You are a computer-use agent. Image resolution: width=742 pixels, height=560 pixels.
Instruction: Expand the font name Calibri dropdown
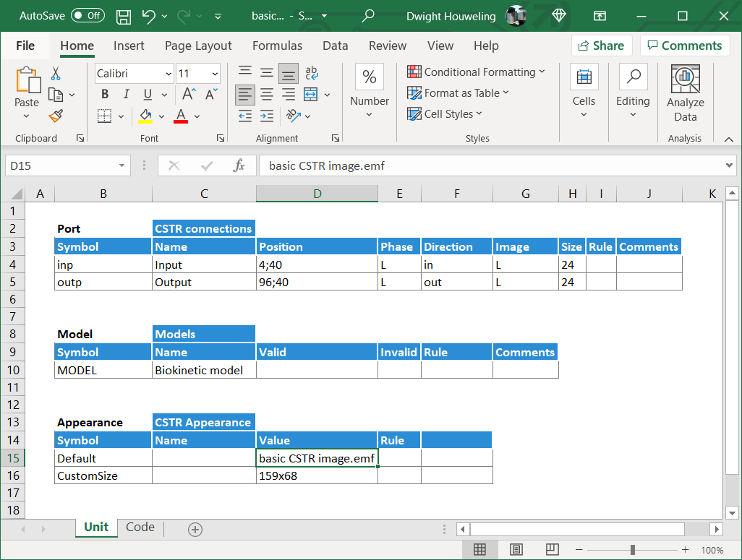click(169, 74)
